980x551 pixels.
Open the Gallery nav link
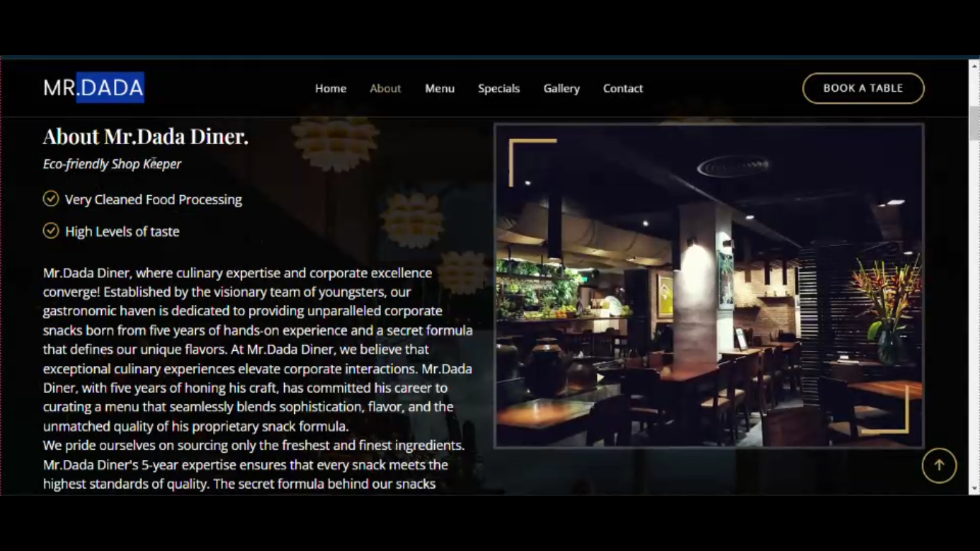click(561, 88)
